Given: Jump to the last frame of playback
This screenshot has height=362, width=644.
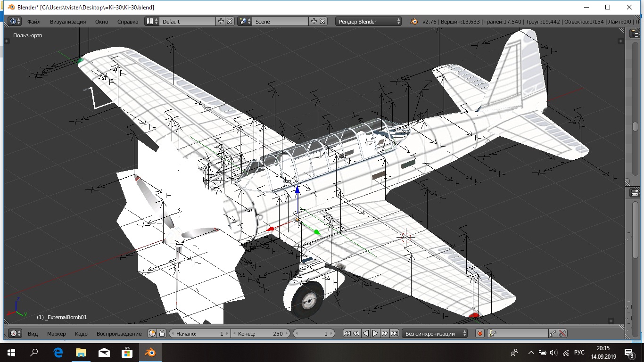Looking at the screenshot, I should pyautogui.click(x=395, y=333).
